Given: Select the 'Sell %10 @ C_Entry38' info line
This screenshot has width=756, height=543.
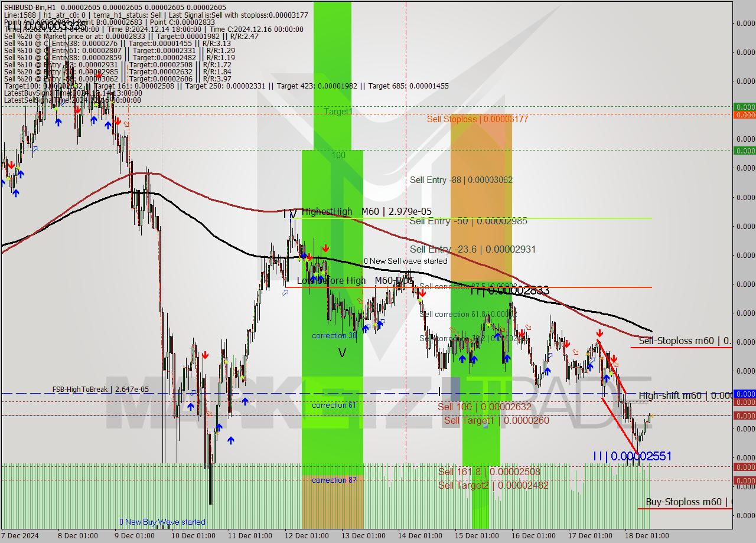Looking at the screenshot, I should pyautogui.click(x=117, y=44).
